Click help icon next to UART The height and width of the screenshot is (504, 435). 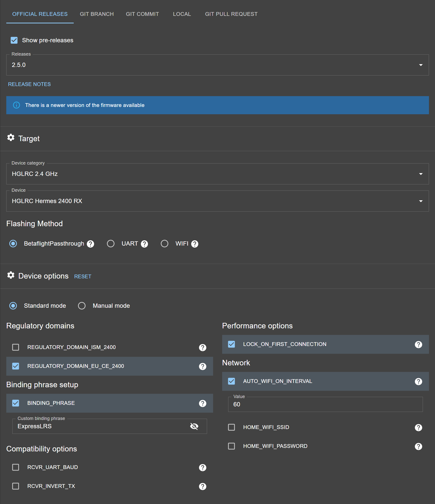pos(144,244)
